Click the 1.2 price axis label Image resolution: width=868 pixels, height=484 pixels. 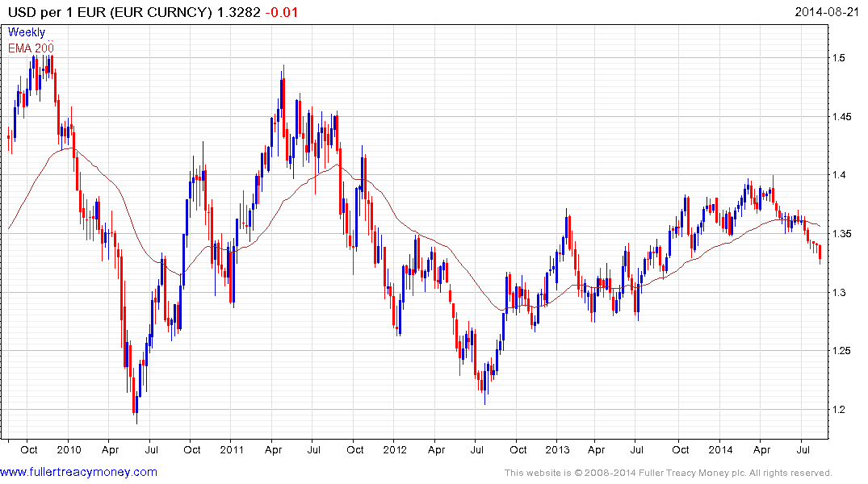pos(839,410)
